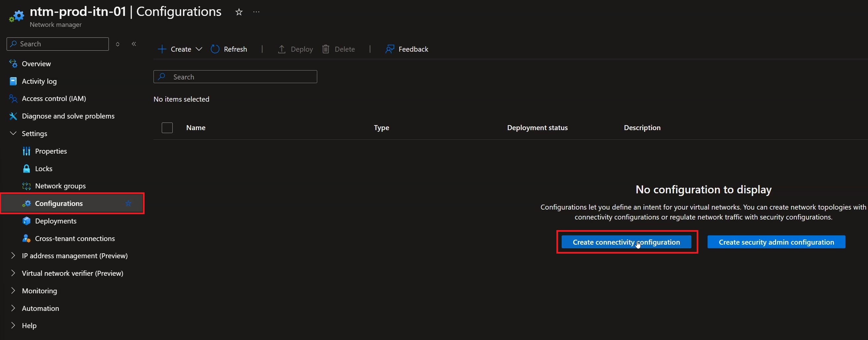
Task: Click Create connectivity configuration button
Action: point(626,242)
